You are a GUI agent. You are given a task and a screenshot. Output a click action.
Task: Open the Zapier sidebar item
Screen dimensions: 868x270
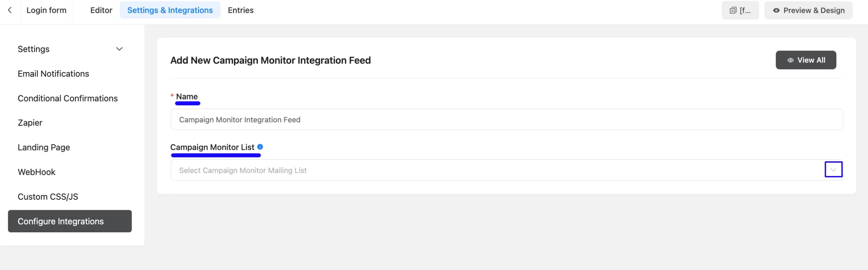(x=30, y=123)
